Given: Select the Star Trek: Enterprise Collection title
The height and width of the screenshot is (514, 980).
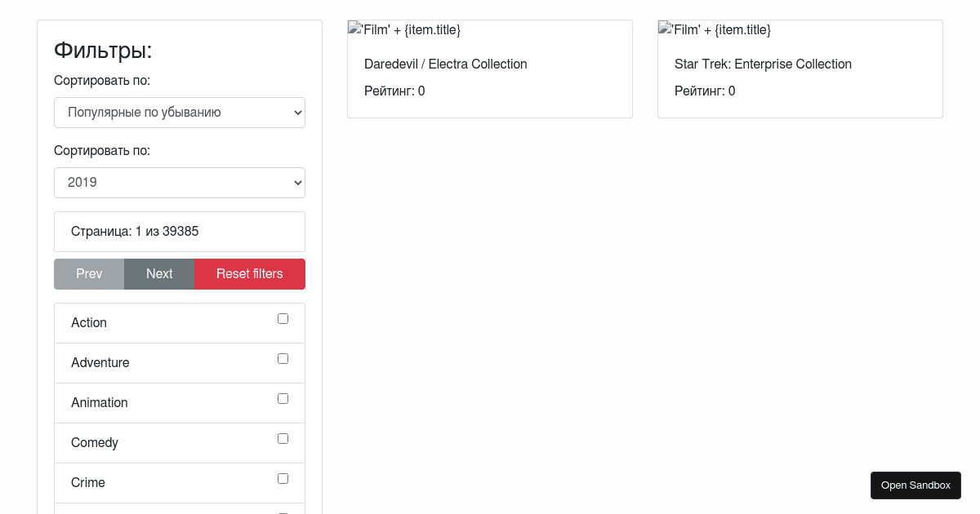Looking at the screenshot, I should (x=763, y=64).
